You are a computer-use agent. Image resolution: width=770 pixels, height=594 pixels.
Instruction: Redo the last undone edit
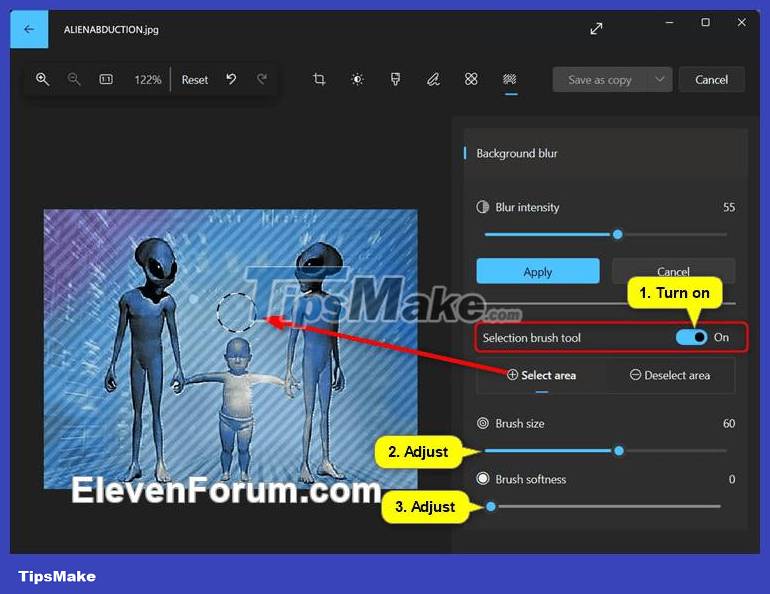coord(262,79)
